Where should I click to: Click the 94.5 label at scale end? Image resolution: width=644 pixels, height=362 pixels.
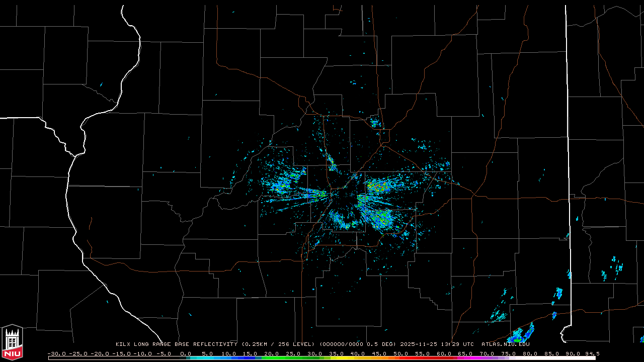(x=592, y=353)
